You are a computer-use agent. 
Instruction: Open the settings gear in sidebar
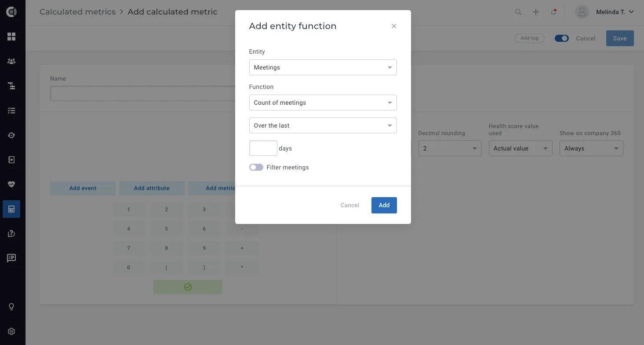pos(11,331)
